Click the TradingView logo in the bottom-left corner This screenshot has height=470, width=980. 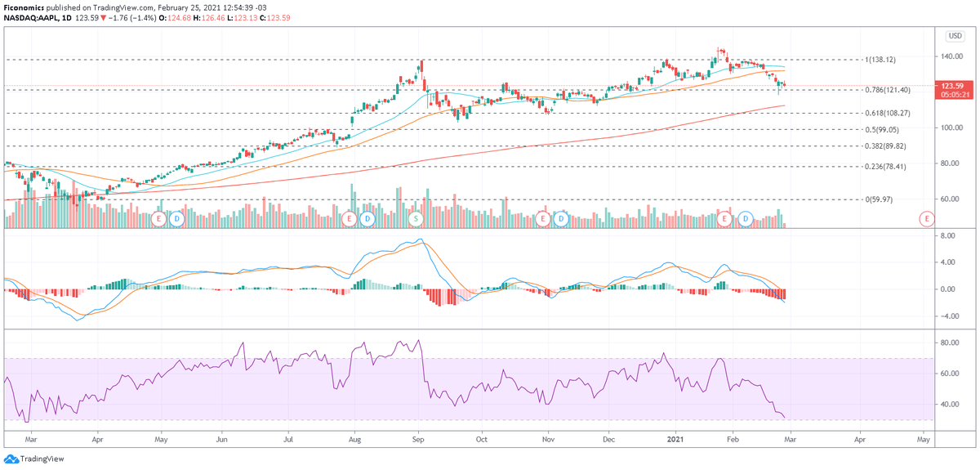[32, 459]
